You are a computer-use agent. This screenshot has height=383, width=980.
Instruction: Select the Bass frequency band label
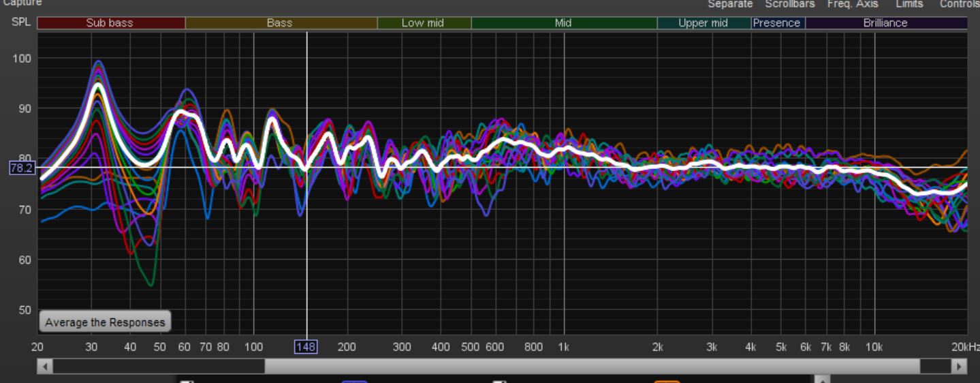click(x=280, y=23)
